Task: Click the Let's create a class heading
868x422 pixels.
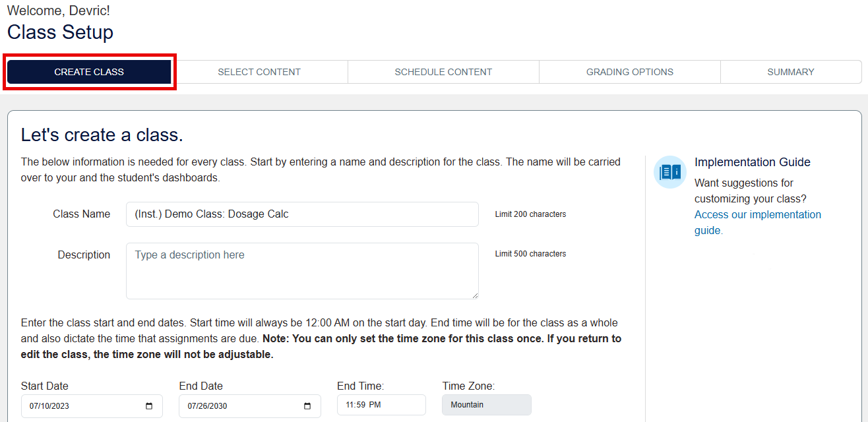Action: (x=102, y=135)
